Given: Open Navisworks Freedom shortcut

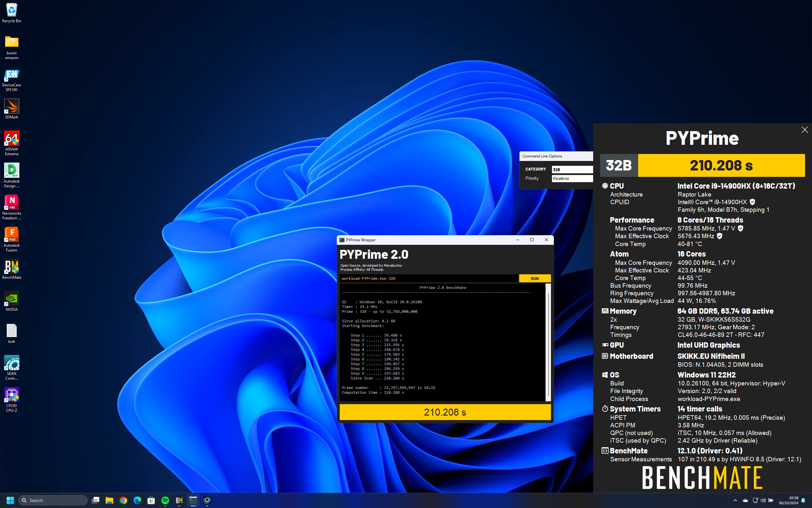Looking at the screenshot, I should pyautogui.click(x=11, y=207).
